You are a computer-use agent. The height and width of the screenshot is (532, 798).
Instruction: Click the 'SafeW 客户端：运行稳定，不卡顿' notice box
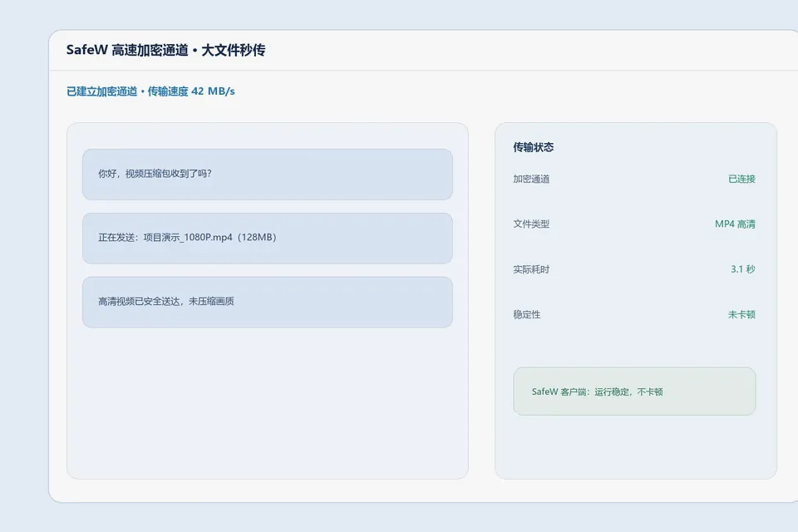click(x=634, y=391)
